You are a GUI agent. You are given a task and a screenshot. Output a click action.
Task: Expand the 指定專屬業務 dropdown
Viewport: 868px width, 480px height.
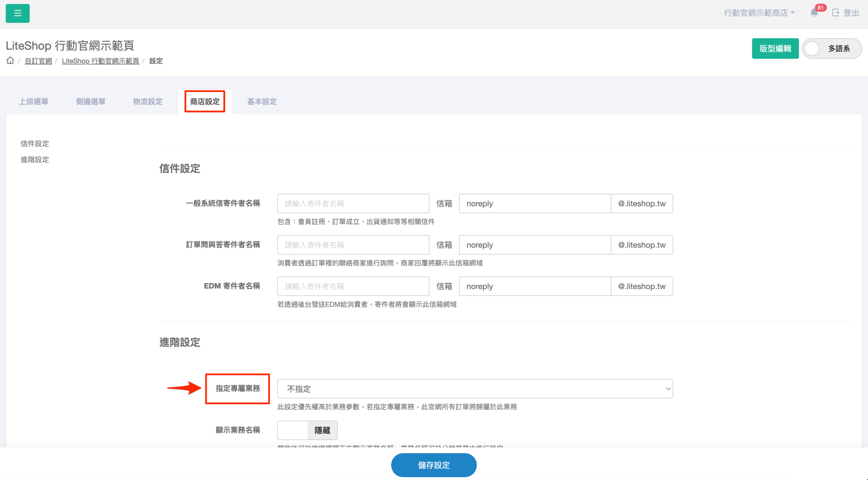475,389
